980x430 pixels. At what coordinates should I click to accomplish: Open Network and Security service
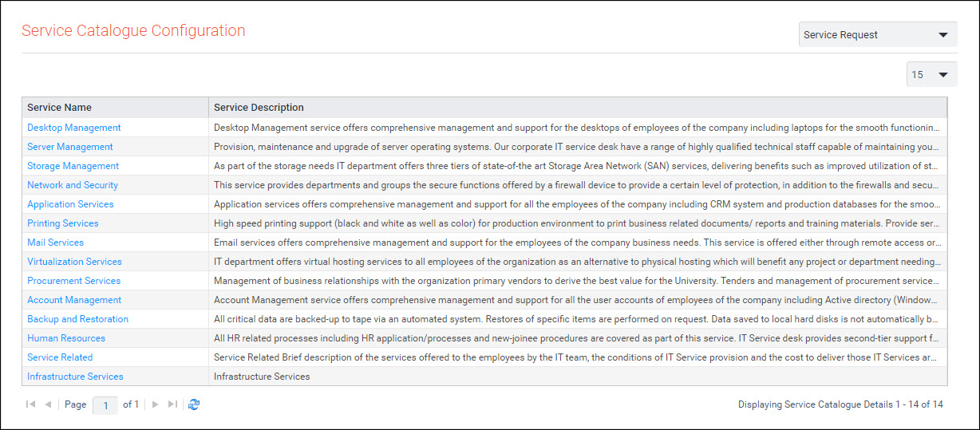click(x=73, y=185)
